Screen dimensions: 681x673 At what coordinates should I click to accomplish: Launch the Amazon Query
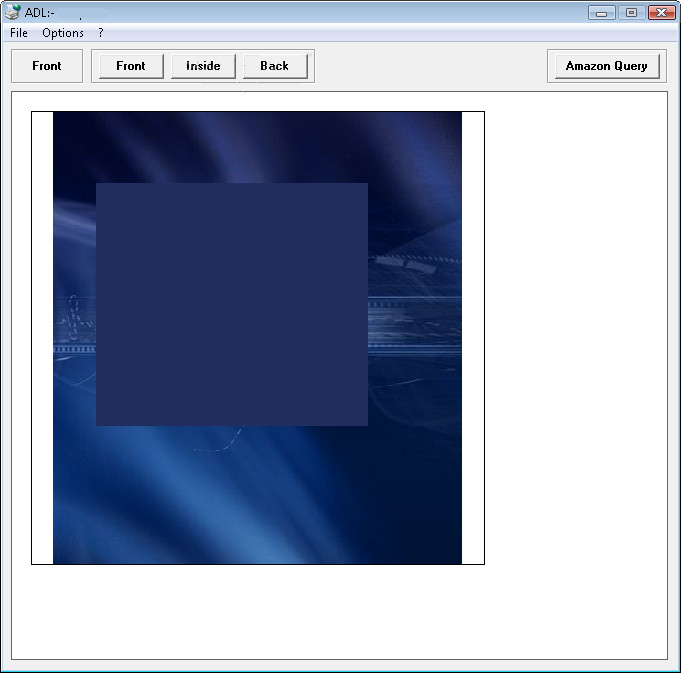point(607,66)
